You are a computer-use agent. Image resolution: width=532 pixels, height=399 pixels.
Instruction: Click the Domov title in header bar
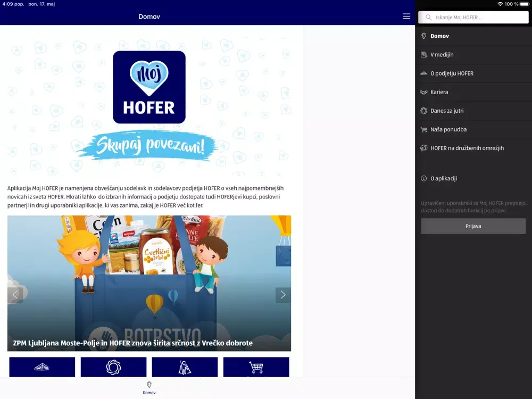pyautogui.click(x=149, y=16)
